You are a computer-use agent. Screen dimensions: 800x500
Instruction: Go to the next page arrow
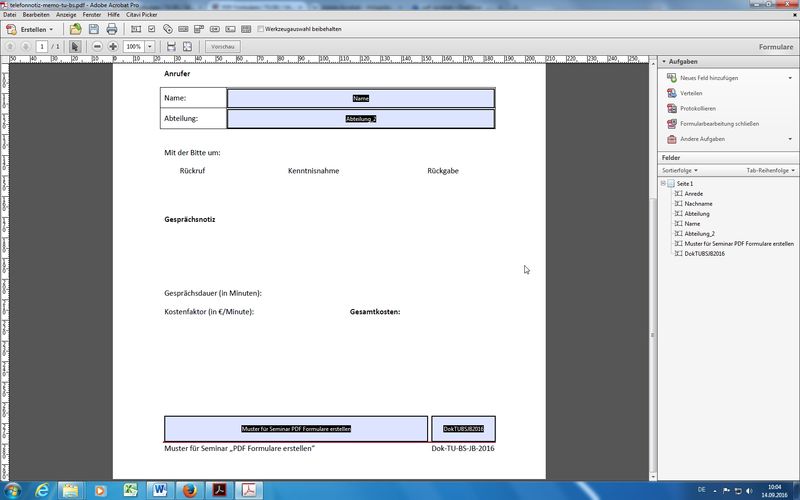pyautogui.click(x=26, y=46)
